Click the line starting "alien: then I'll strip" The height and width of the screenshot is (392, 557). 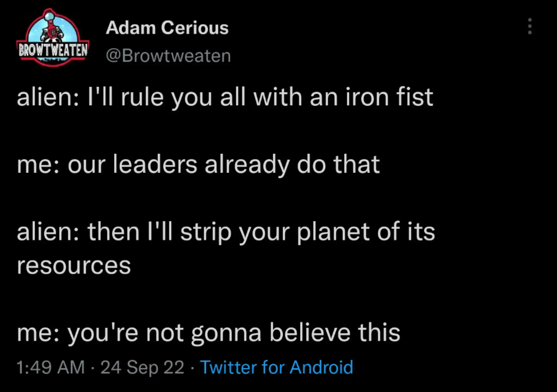pyautogui.click(x=226, y=232)
